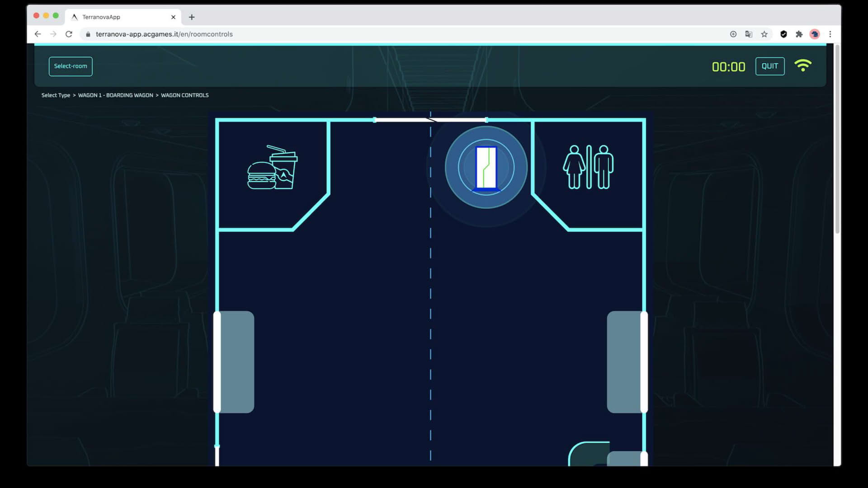Select the TerranovaApp tab

123,17
